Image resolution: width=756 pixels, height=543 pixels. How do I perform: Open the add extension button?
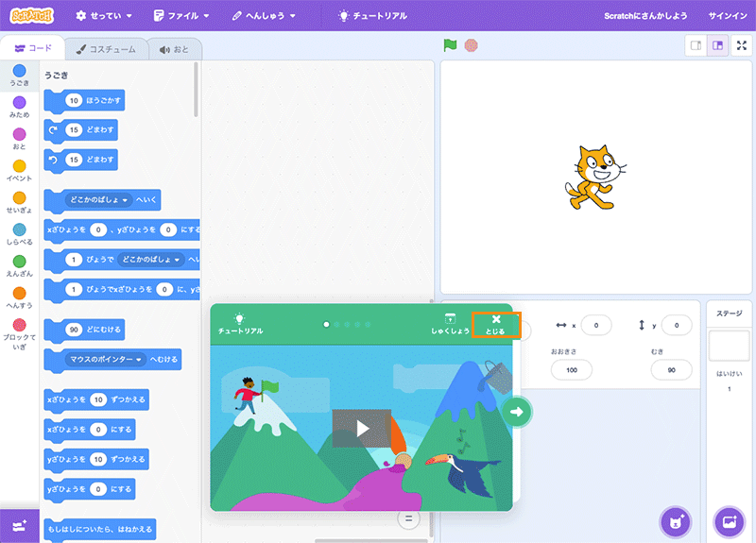(x=20, y=523)
